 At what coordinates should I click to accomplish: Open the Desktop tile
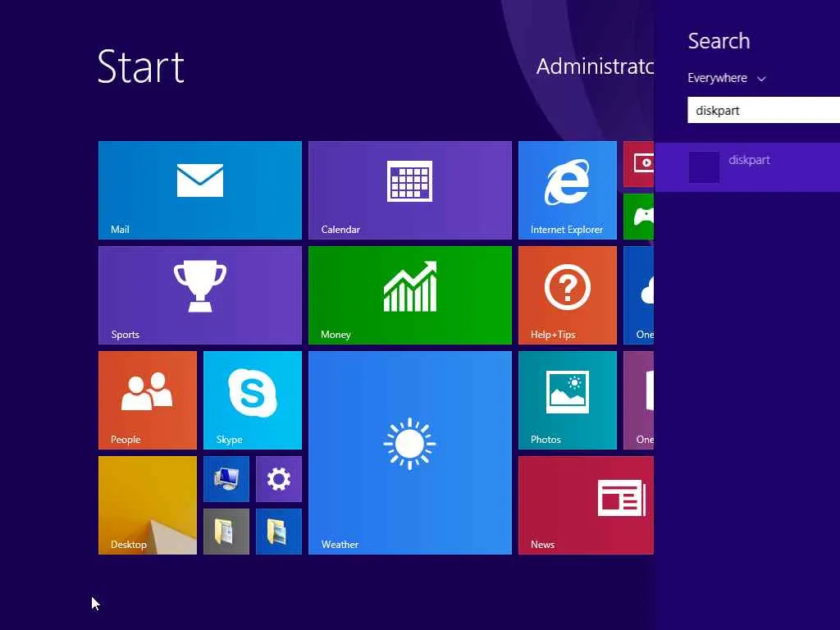point(148,505)
